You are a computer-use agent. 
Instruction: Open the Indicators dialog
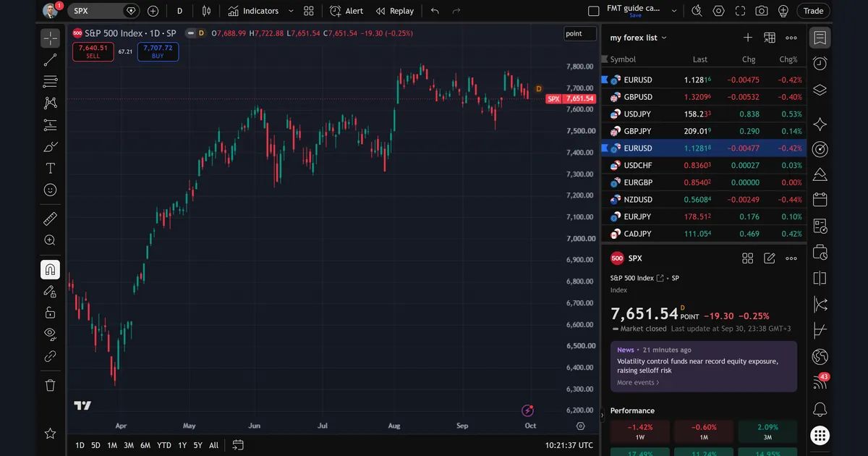(253, 11)
